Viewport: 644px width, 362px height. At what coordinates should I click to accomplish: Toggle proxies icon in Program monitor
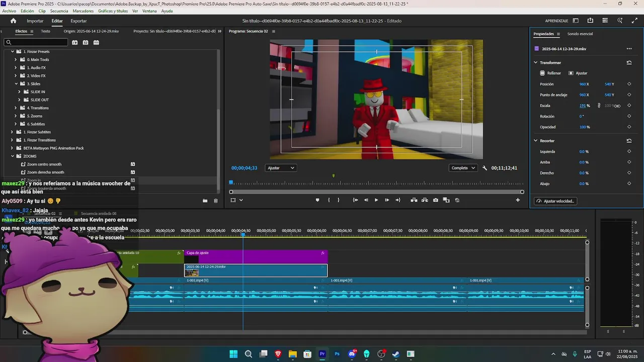click(457, 200)
